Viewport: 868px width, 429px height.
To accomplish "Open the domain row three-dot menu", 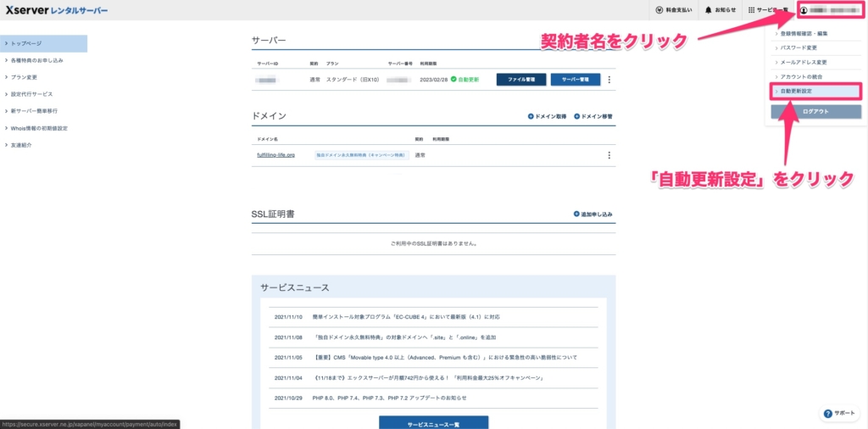I will 609,155.
